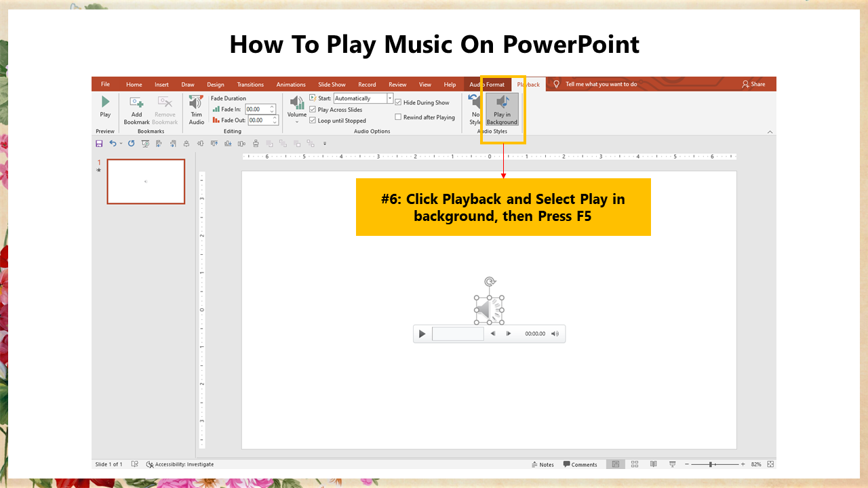Viewport: 868px width, 488px height.
Task: Click the Share button
Action: [753, 84]
